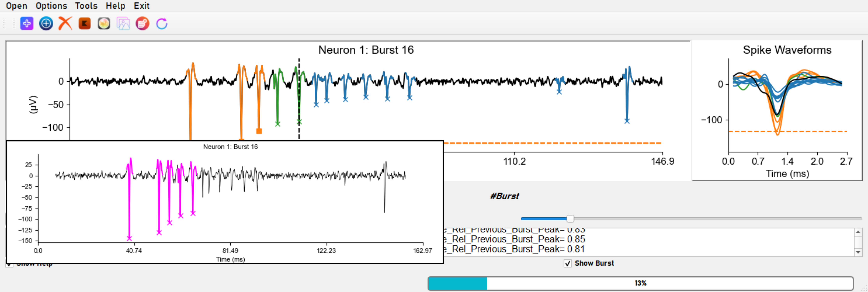Image resolution: width=868 pixels, height=292 pixels.
Task: Click the orange K toolbar icon
Action: [85, 24]
